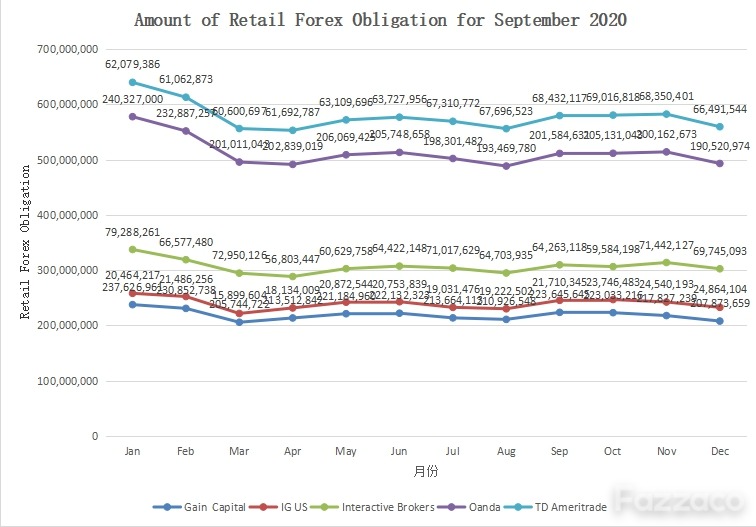The width and height of the screenshot is (756, 527).
Task: Click the Jan month label
Action: [133, 451]
